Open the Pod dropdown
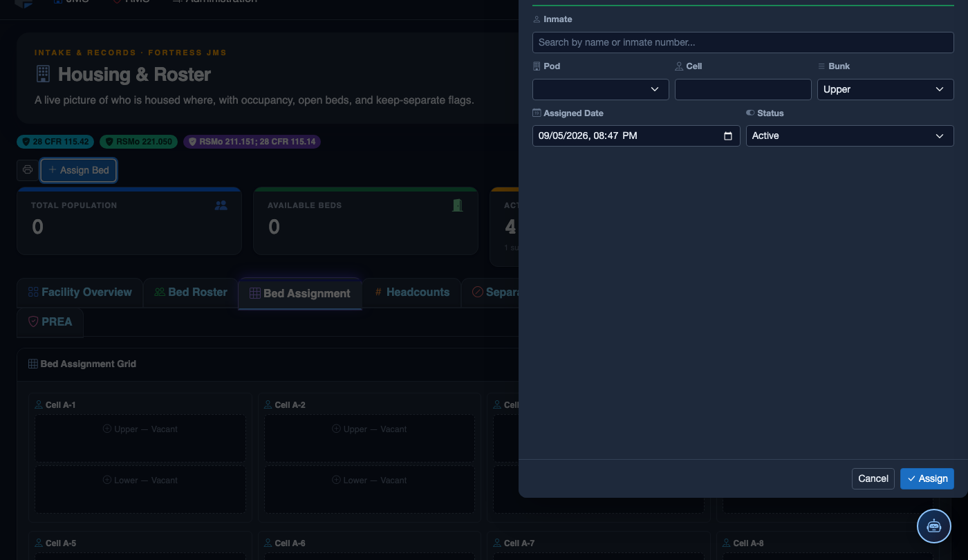This screenshot has height=560, width=968. tap(601, 89)
